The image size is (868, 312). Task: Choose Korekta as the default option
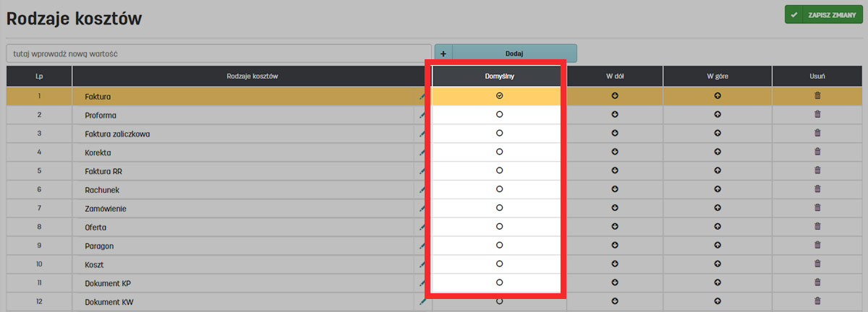click(x=499, y=152)
